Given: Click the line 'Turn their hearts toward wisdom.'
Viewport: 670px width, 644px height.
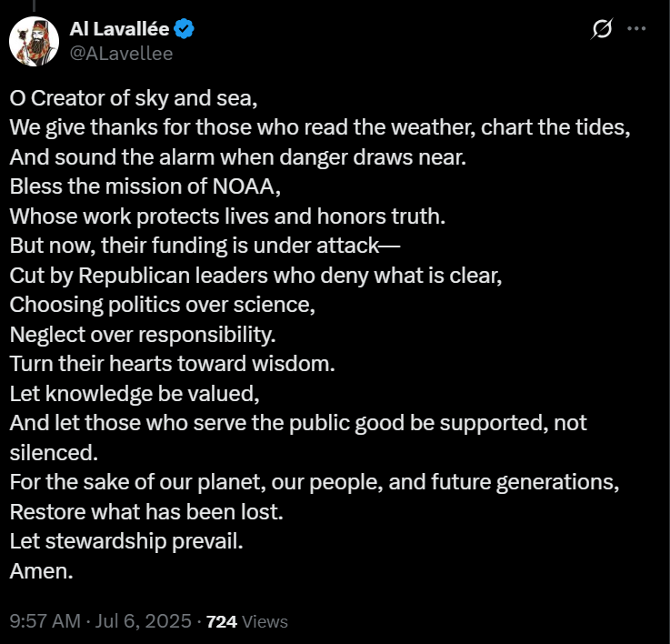Looking at the screenshot, I should click(x=172, y=364).
